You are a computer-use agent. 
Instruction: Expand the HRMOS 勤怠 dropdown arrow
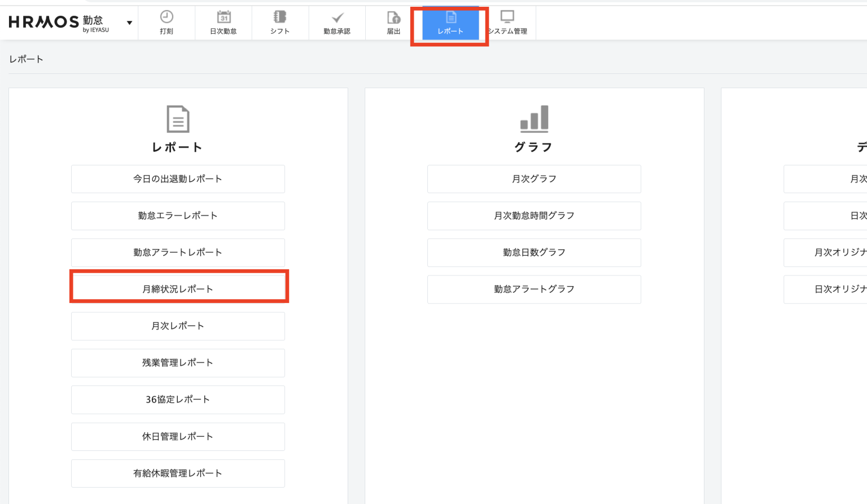129,23
